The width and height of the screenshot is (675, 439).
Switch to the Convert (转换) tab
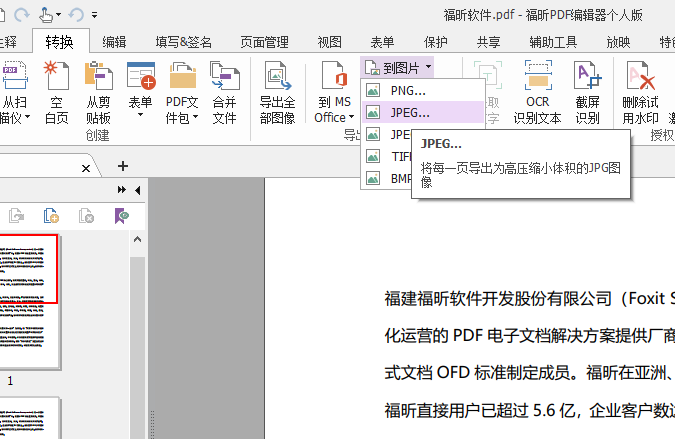pos(60,42)
